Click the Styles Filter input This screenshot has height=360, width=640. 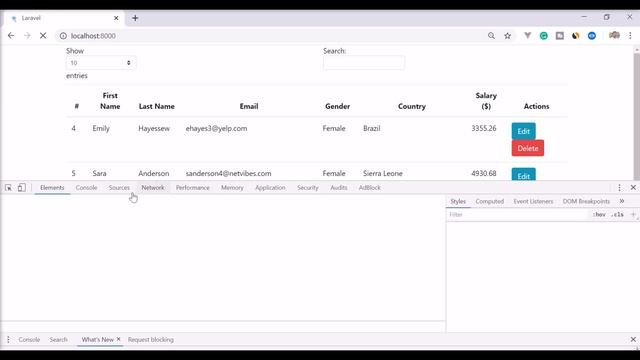(x=518, y=215)
